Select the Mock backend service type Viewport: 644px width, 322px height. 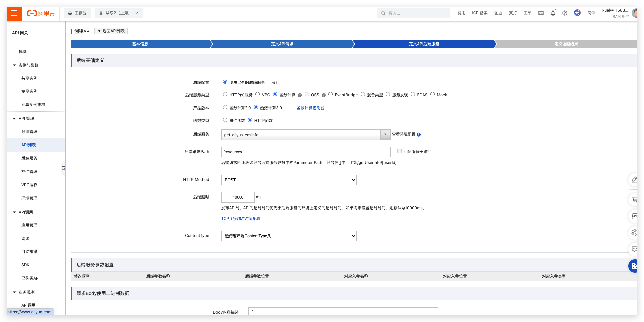coord(433,94)
